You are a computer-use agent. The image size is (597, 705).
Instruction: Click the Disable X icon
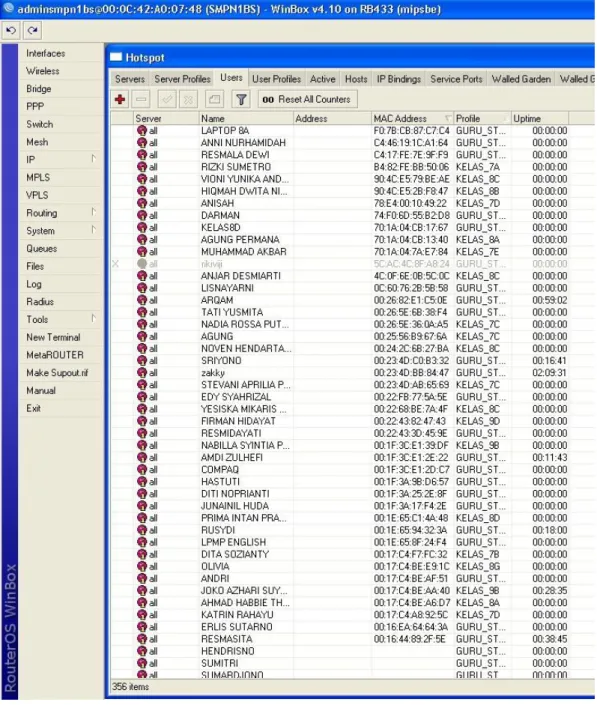188,99
